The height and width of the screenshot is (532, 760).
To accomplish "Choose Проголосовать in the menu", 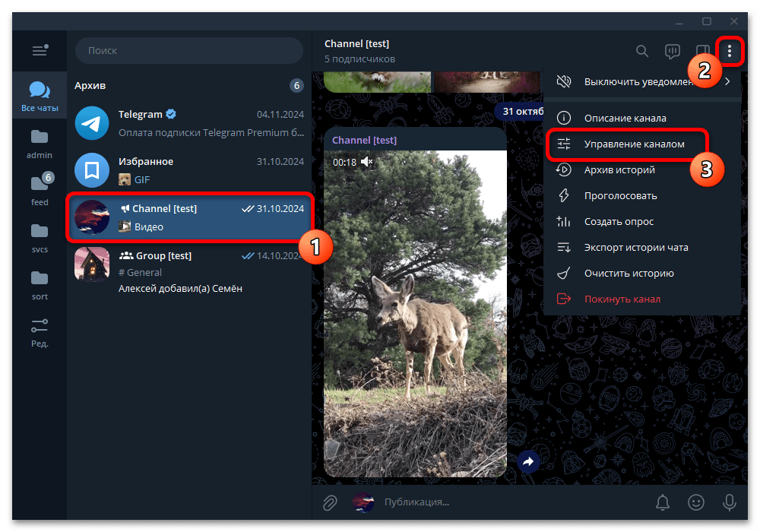I will click(x=642, y=196).
